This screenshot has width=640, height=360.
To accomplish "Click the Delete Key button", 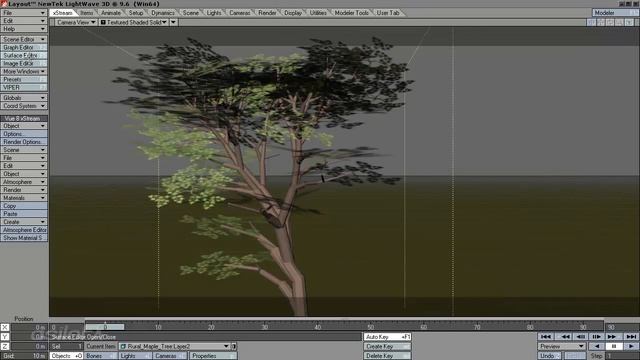I will point(387,356).
